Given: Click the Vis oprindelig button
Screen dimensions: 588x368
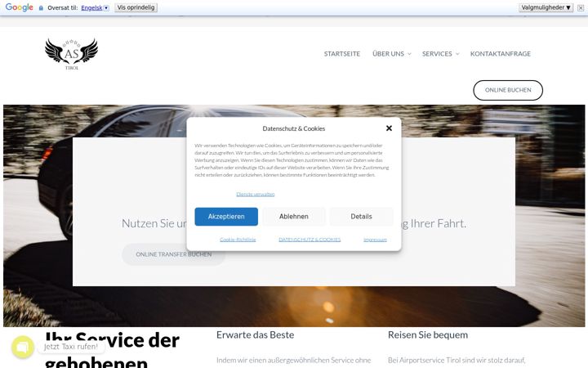Looking at the screenshot, I should tap(136, 7).
